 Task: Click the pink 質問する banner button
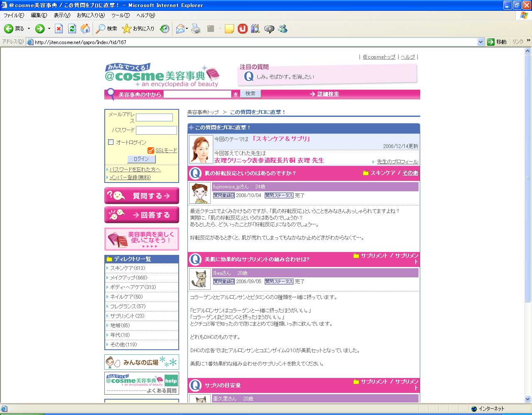(x=142, y=195)
